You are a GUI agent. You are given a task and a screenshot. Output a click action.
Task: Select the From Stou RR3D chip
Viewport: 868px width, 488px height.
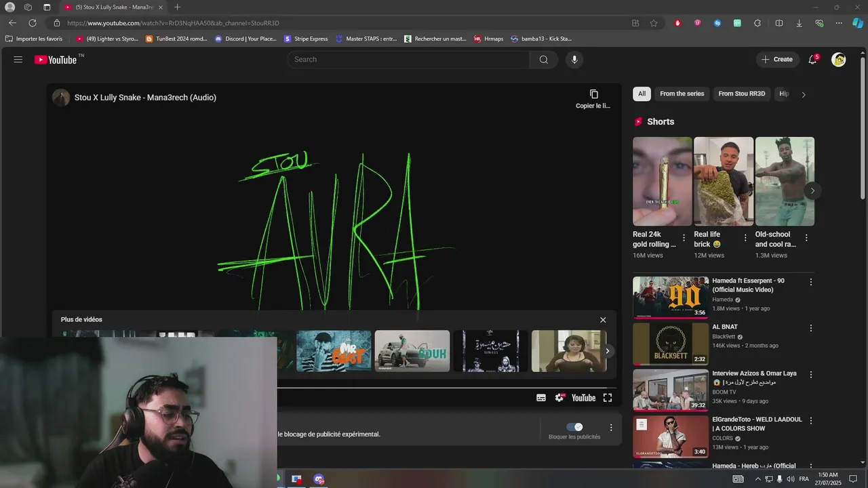(x=742, y=94)
